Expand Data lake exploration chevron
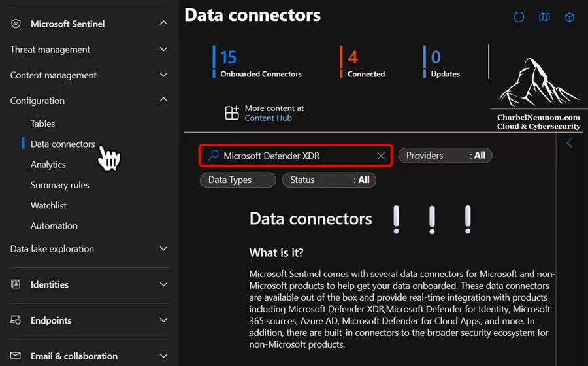588x366 pixels. (x=163, y=248)
